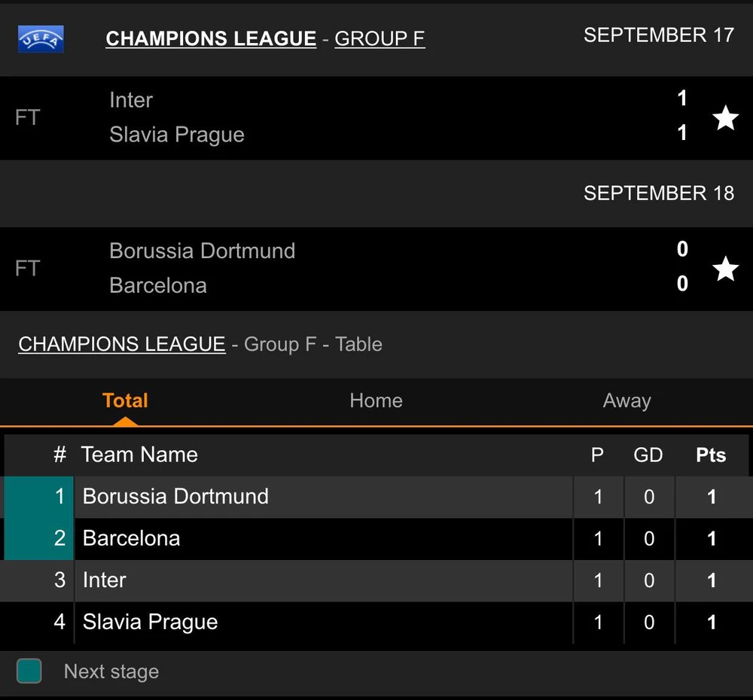The width and height of the screenshot is (753, 700).
Task: Open Borussia Dortmund in standings table
Action: (x=175, y=497)
